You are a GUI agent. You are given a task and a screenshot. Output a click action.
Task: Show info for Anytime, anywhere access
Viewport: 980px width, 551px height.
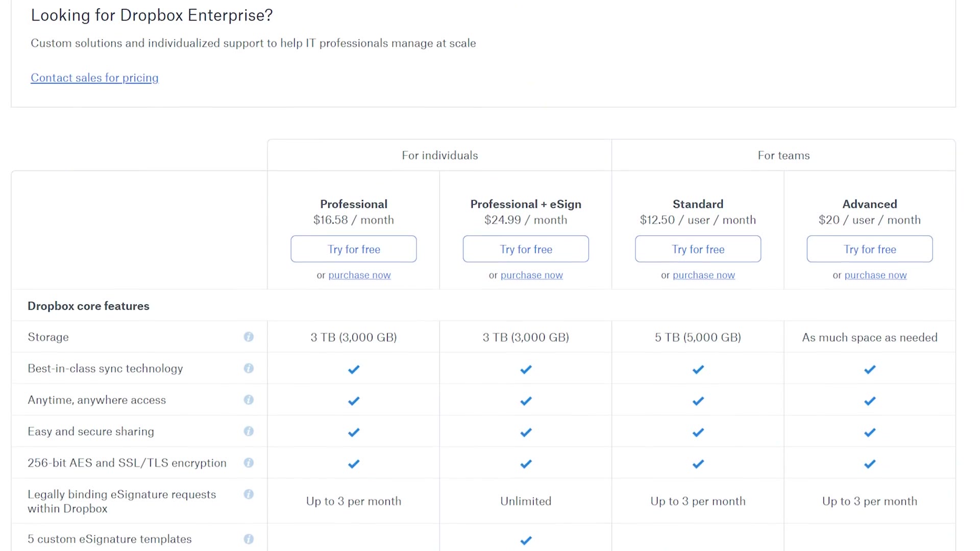[x=249, y=400]
